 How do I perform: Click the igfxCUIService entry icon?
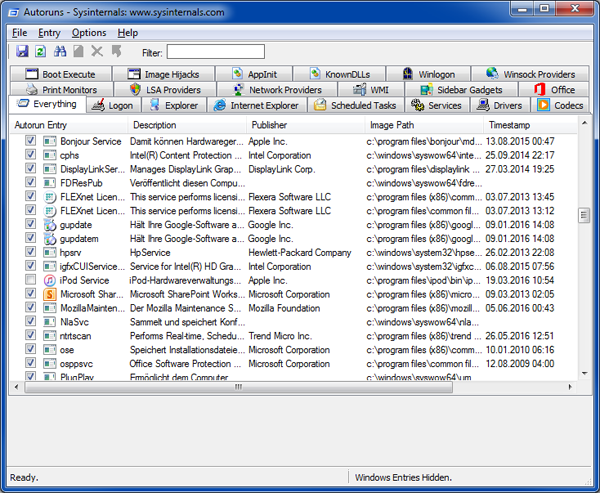coord(50,266)
